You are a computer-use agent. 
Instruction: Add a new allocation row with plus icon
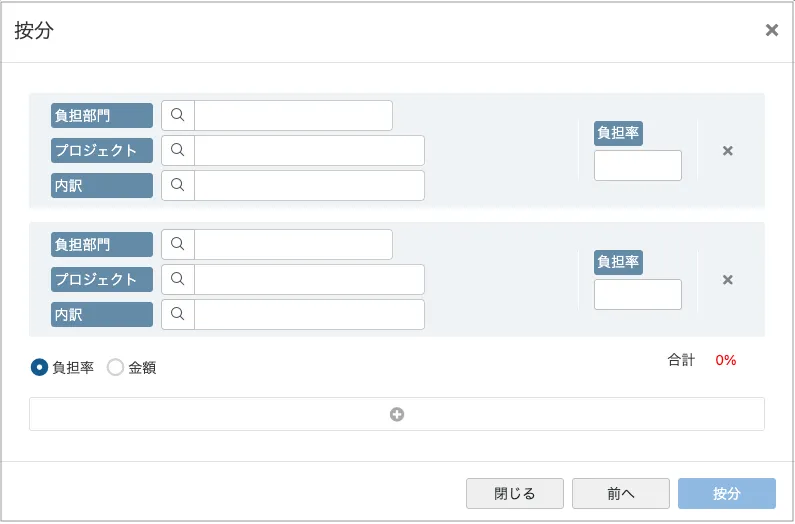click(x=397, y=414)
